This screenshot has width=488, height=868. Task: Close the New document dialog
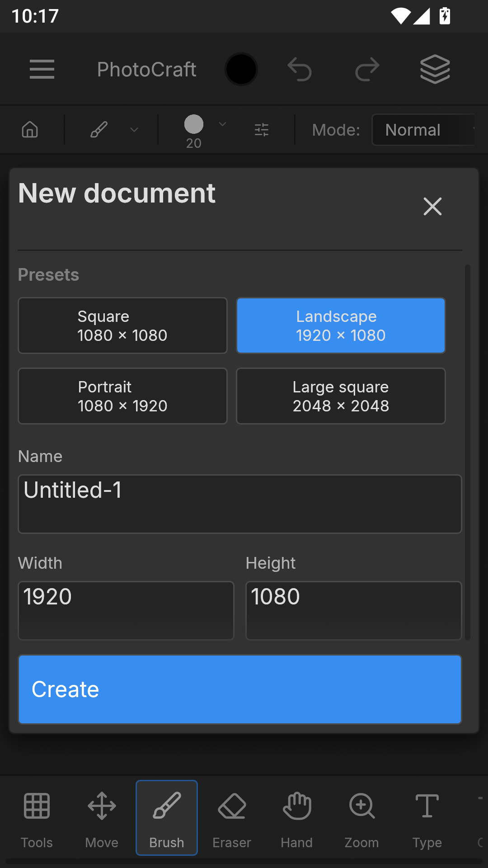pyautogui.click(x=432, y=207)
